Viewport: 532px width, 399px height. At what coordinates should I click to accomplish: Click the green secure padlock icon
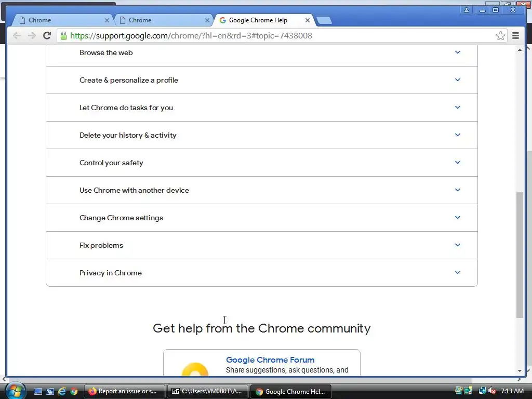tap(63, 36)
